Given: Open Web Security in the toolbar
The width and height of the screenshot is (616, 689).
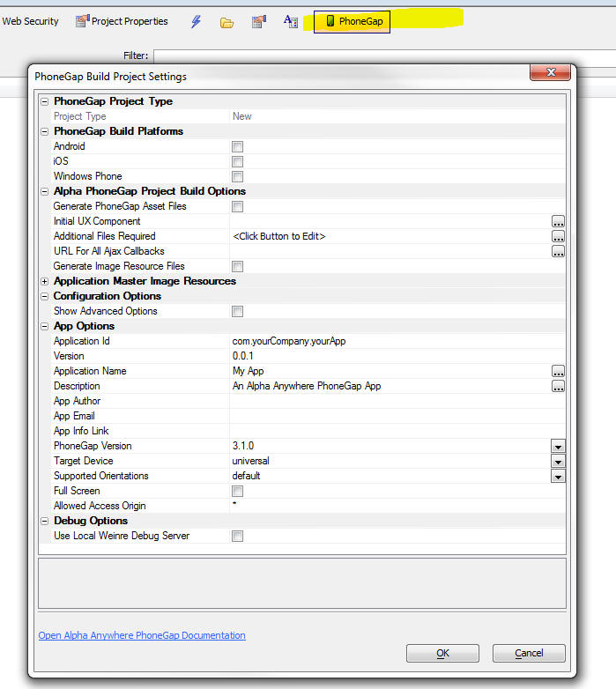Looking at the screenshot, I should pyautogui.click(x=30, y=21).
